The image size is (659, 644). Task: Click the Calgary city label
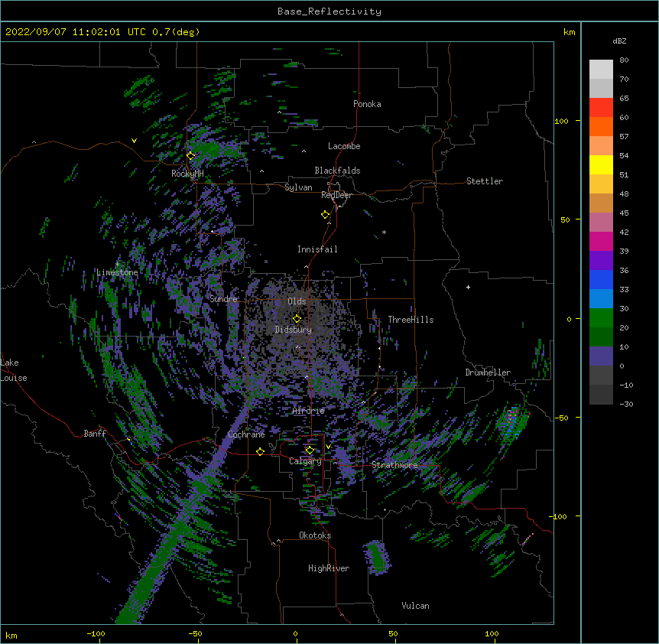[x=305, y=461]
